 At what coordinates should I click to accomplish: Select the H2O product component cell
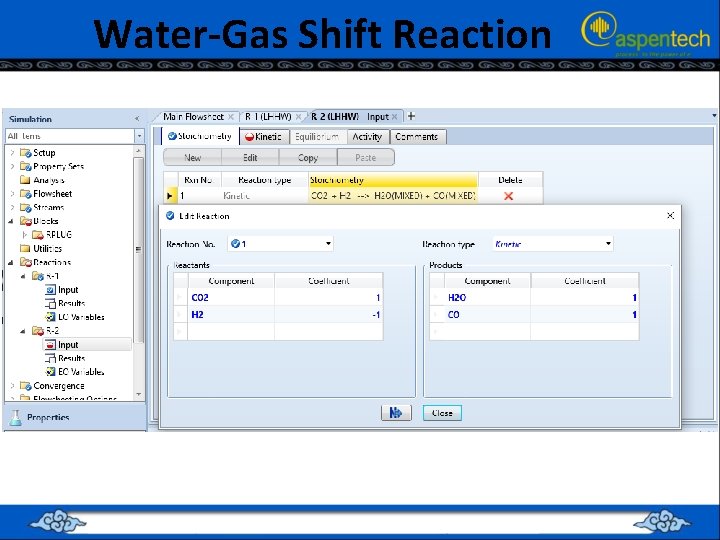coord(487,298)
